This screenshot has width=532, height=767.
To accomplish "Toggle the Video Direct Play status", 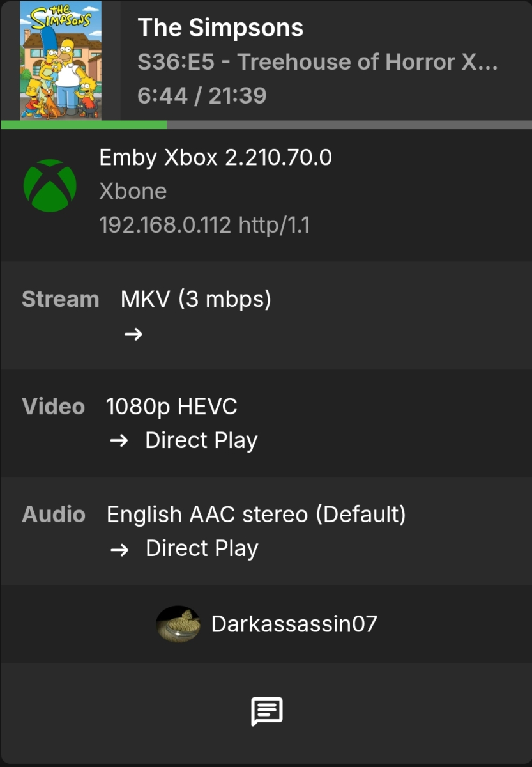I will coord(202,440).
